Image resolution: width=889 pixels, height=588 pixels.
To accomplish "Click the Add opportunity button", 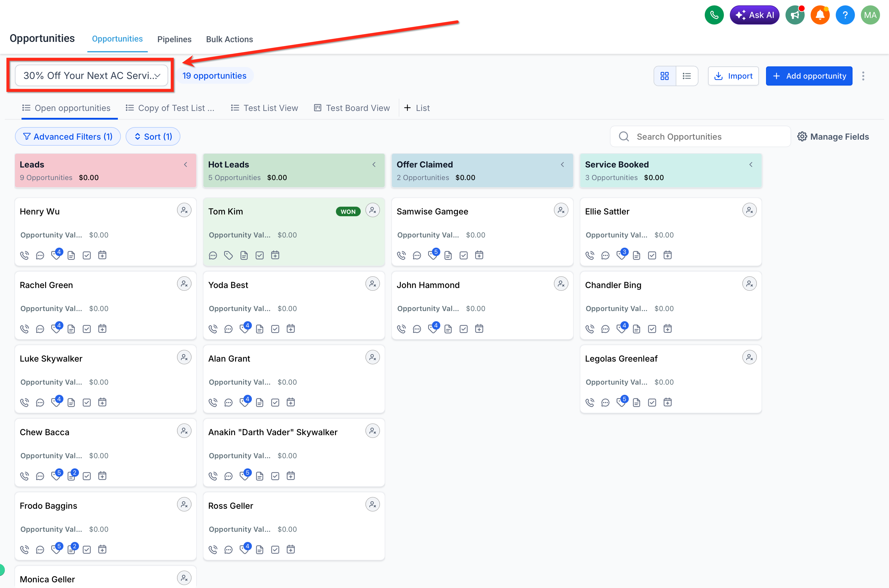I will coord(809,76).
